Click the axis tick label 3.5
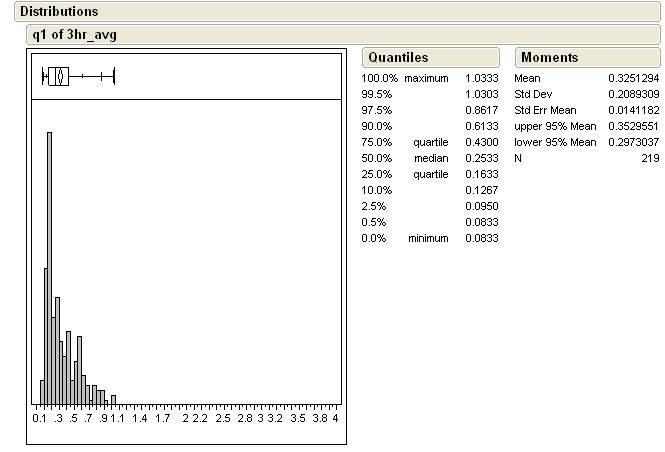The height and width of the screenshot is (452, 665). point(297,419)
